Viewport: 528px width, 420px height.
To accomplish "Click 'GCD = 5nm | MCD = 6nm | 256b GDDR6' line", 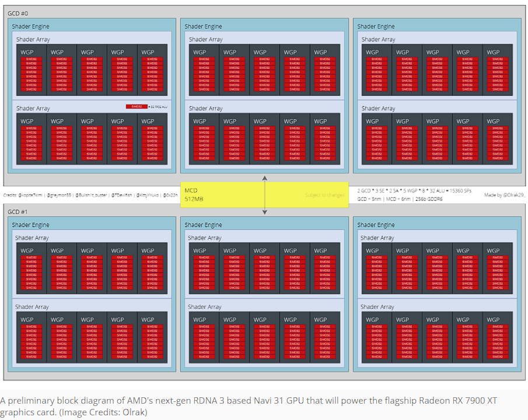I will coord(400,199).
